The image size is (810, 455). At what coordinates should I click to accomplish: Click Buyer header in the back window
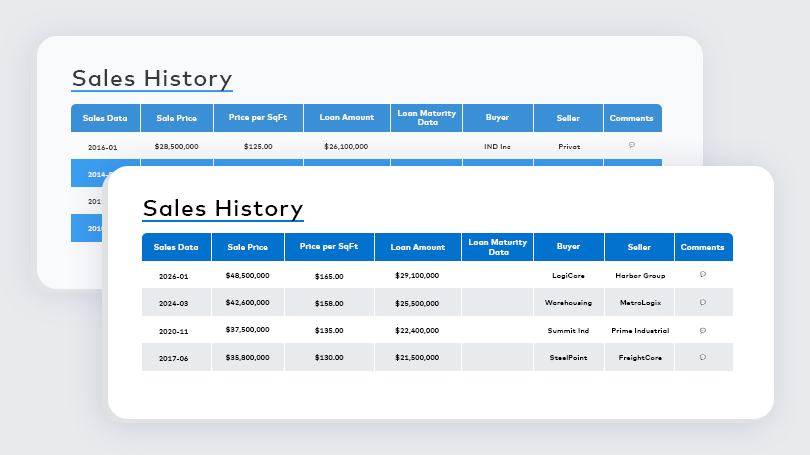[x=497, y=118]
